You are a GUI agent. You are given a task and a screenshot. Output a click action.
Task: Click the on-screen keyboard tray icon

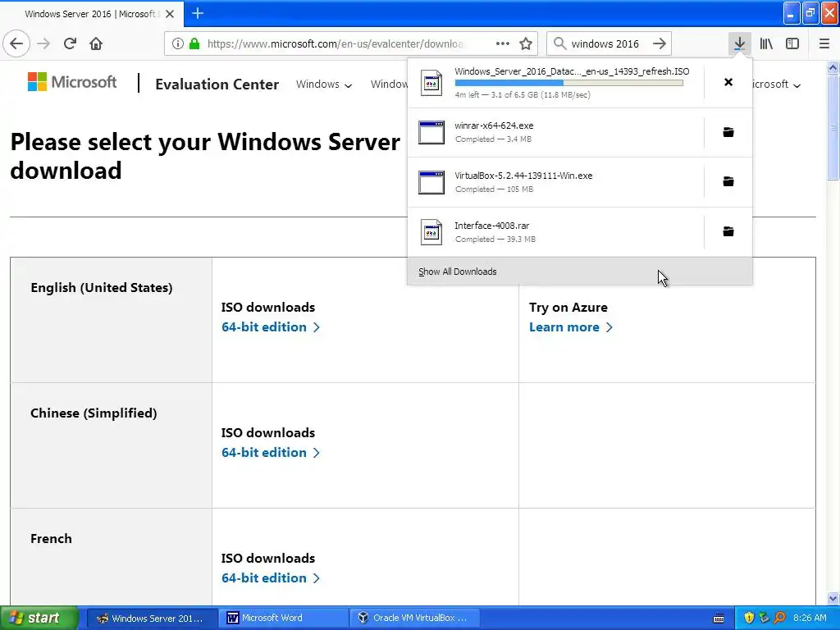coord(719,619)
